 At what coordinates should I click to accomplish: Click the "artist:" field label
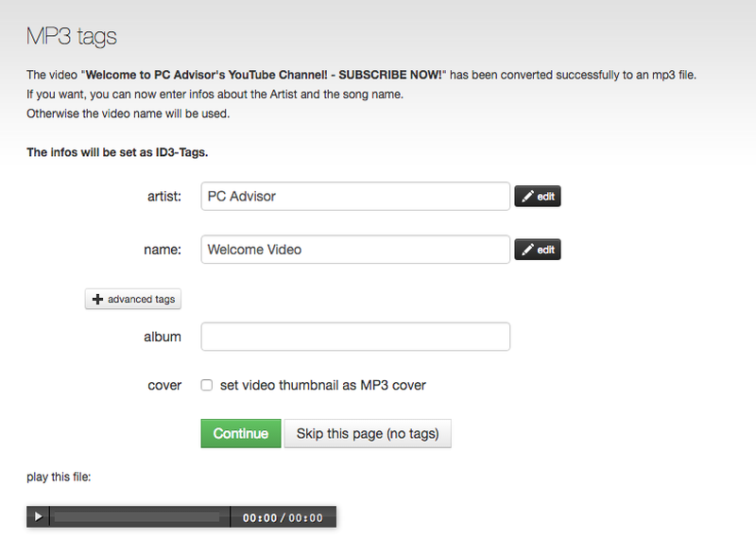(164, 197)
